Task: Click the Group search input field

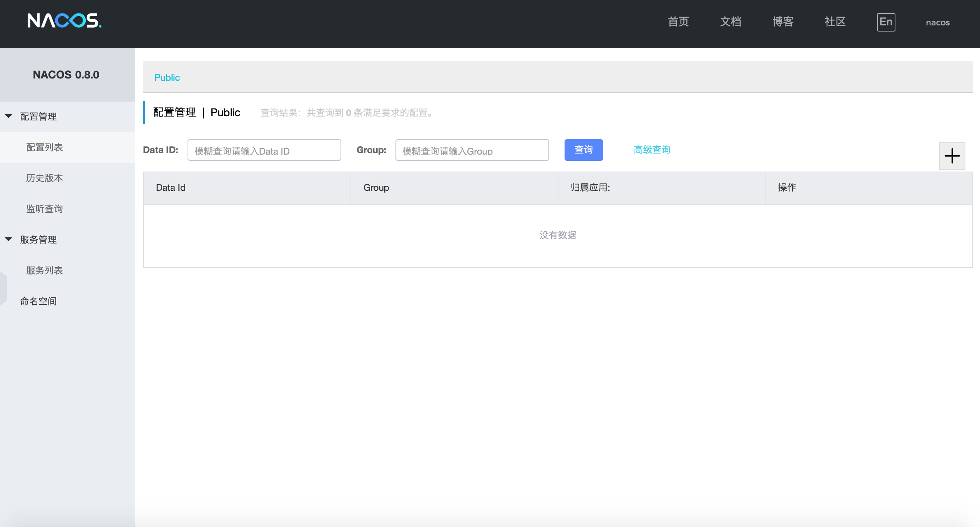Action: pyautogui.click(x=472, y=150)
